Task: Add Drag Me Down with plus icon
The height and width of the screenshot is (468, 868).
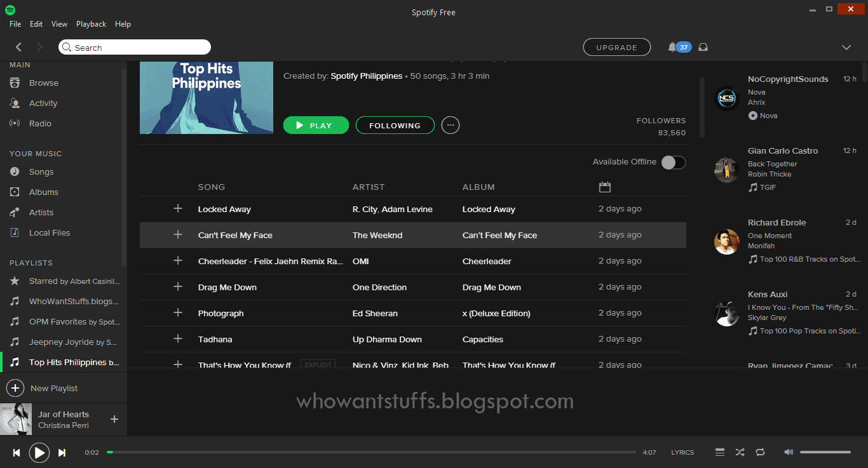Action: 178,287
